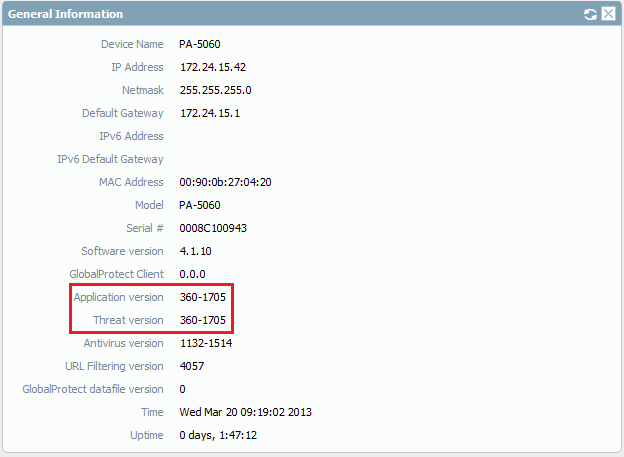Select Antivirus version 1132-1514
624x457 pixels.
click(206, 344)
